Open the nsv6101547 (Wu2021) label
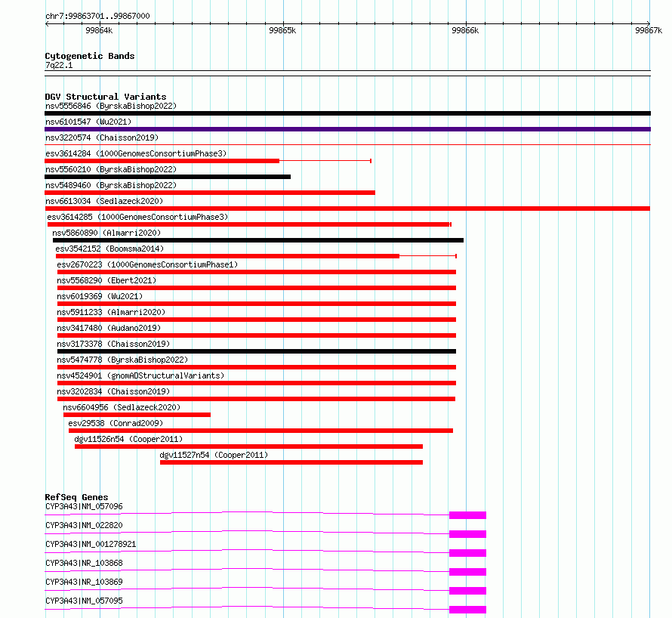The image size is (672, 618). [88, 122]
